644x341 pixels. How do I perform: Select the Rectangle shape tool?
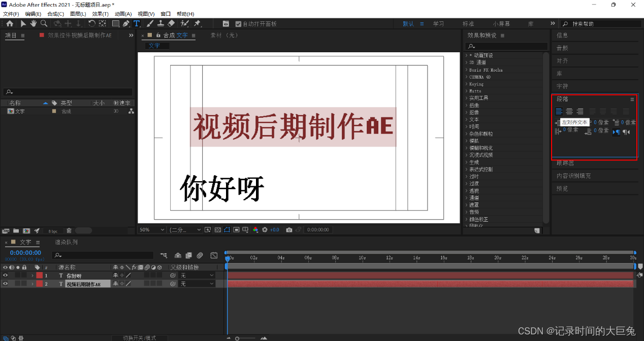click(x=116, y=24)
